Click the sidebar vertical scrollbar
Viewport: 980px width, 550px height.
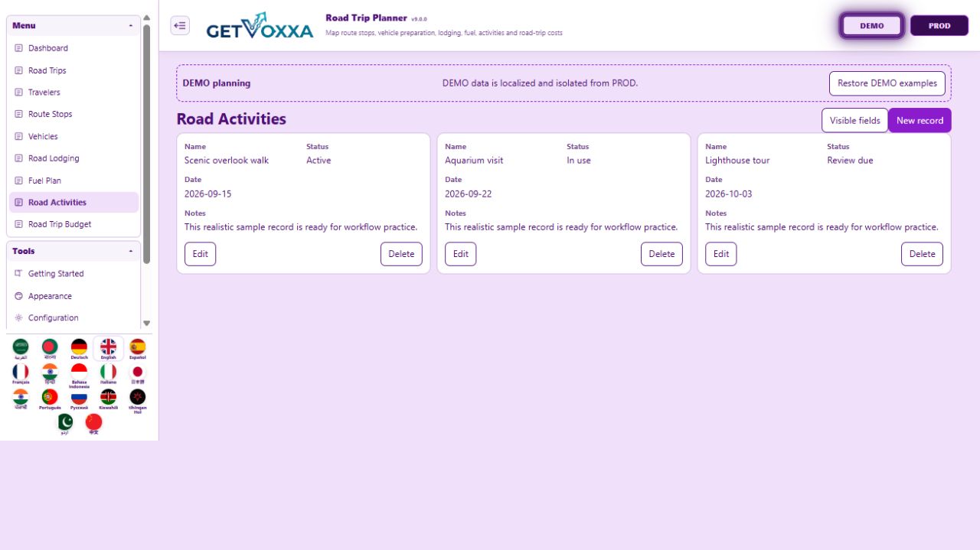tap(147, 144)
